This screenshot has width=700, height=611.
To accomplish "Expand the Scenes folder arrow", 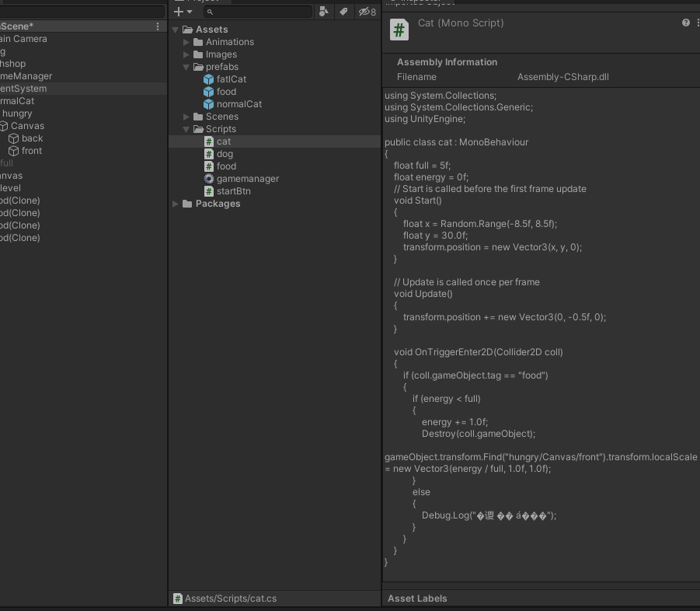I will (x=186, y=117).
